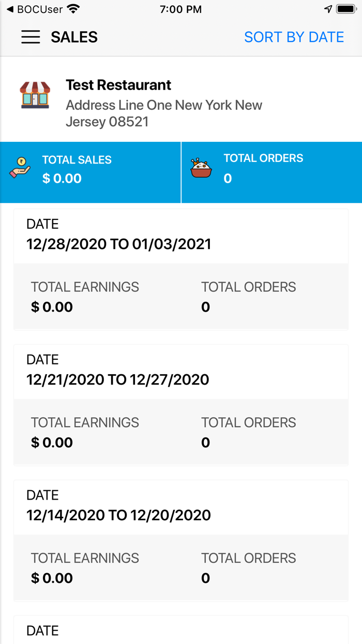Viewport: 362px width, 644px height.
Task: Open the 12/14/2020 to 12/20/2020 sales card
Action: pos(181,540)
